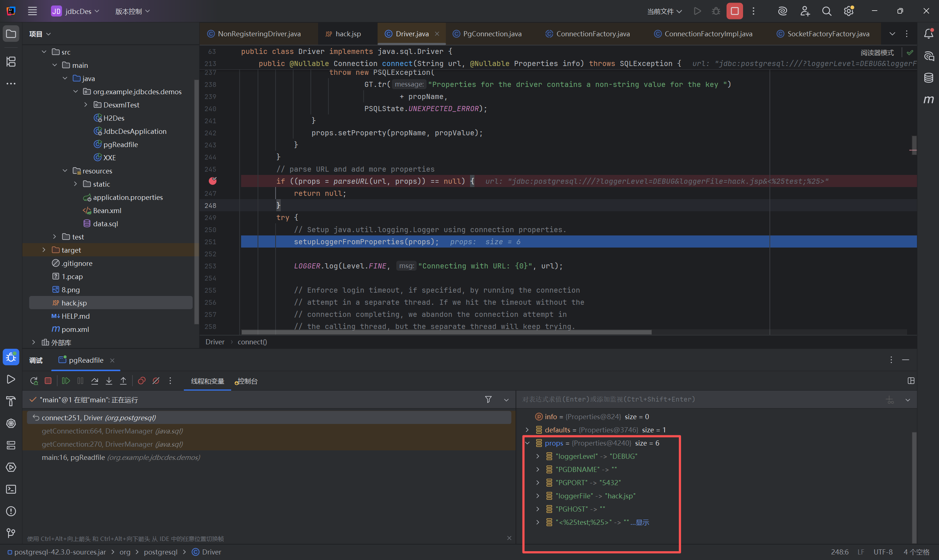Toggle the reader mode label in editor
Viewport: 939px width, 560px height.
pyautogui.click(x=877, y=52)
